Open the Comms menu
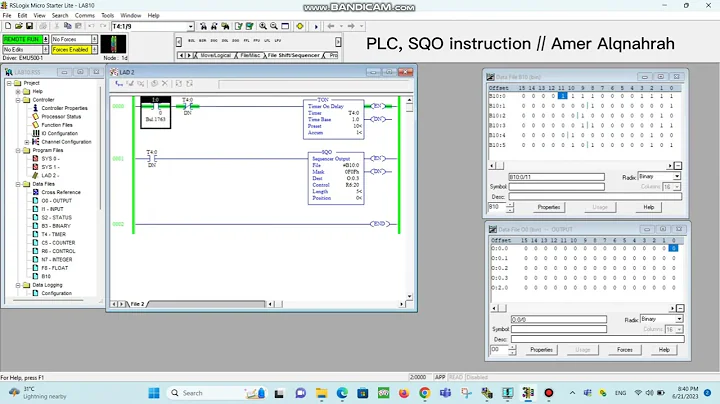 (x=84, y=15)
